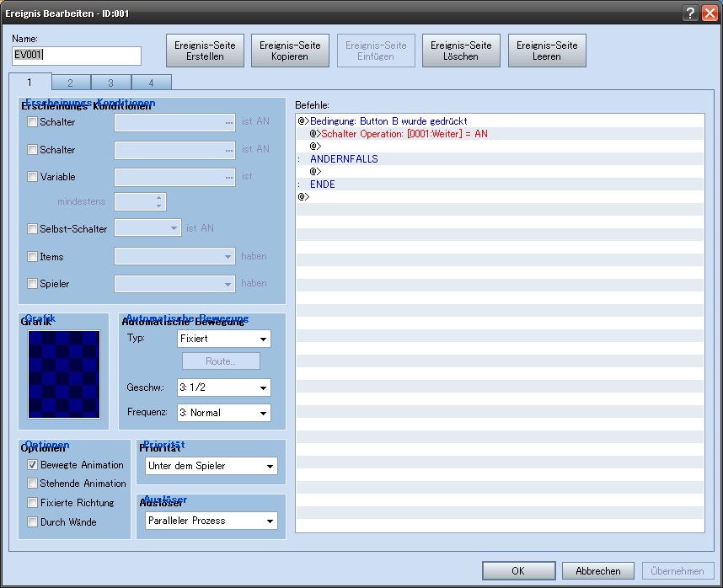Check the Fixierte Richtung checkbox
This screenshot has width=723, height=588.
(33, 503)
